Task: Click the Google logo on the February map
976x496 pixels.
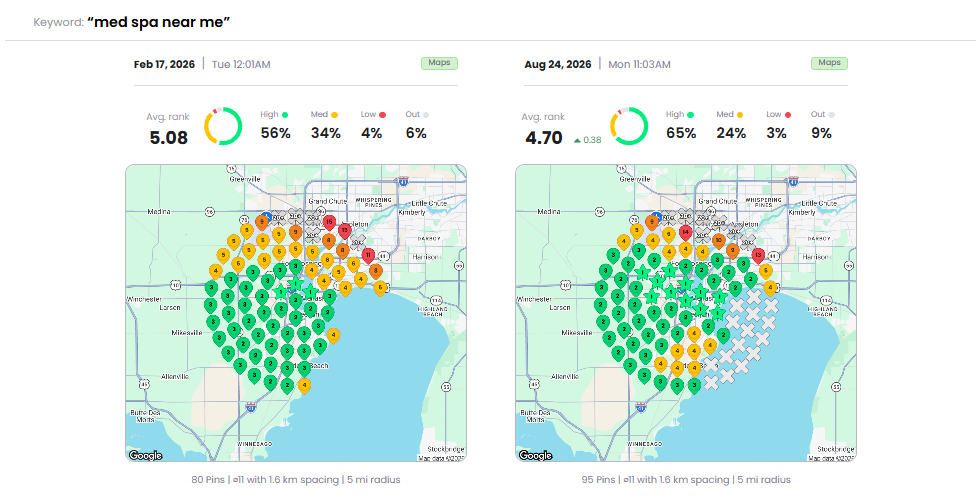Action: 145,456
